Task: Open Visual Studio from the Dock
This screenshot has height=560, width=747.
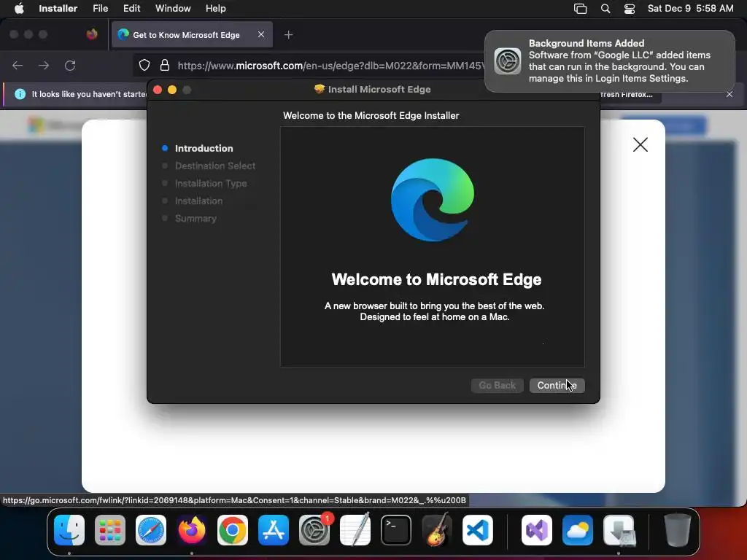Action: pyautogui.click(x=536, y=530)
